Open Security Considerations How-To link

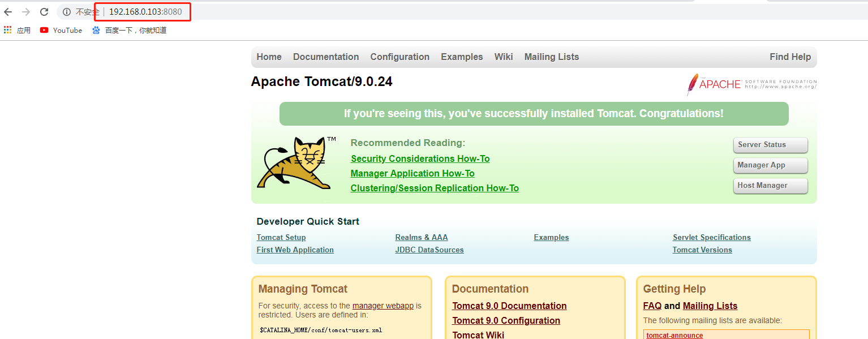tap(420, 158)
